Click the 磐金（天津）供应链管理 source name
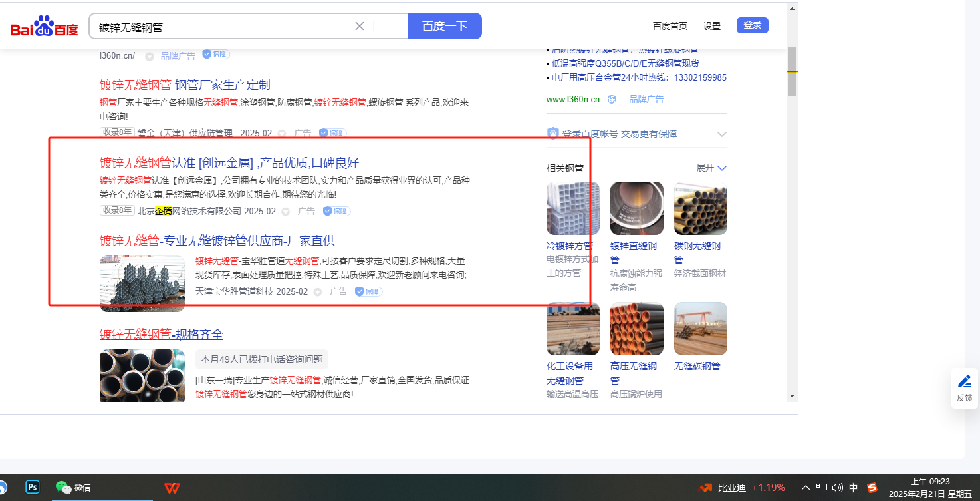This screenshot has height=501, width=980. pos(187,133)
